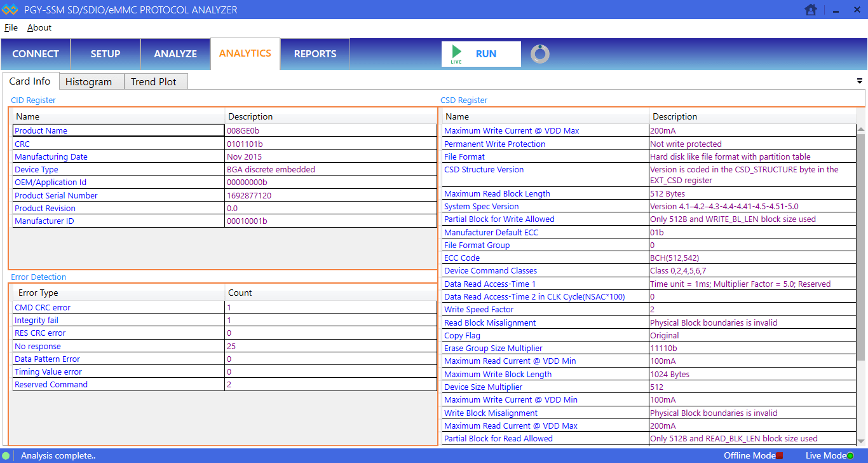The width and height of the screenshot is (868, 463).
Task: Select the File Format entry in CSD Register
Action: (464, 156)
